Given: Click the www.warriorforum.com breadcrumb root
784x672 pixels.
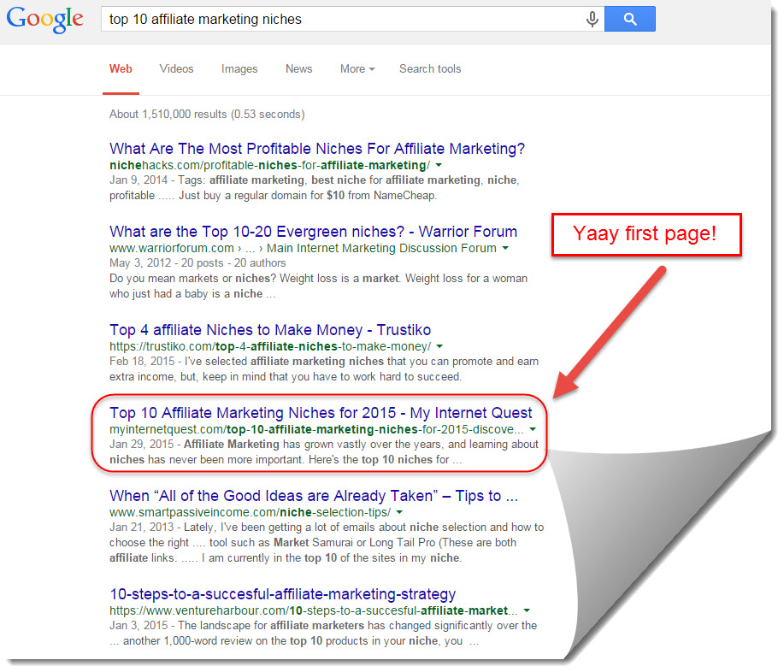Looking at the screenshot, I should click(172, 248).
